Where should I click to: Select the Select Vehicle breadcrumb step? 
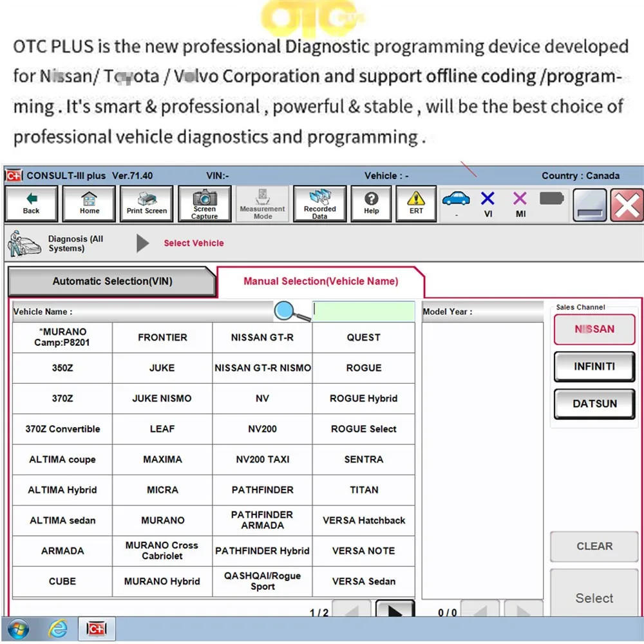[194, 243]
